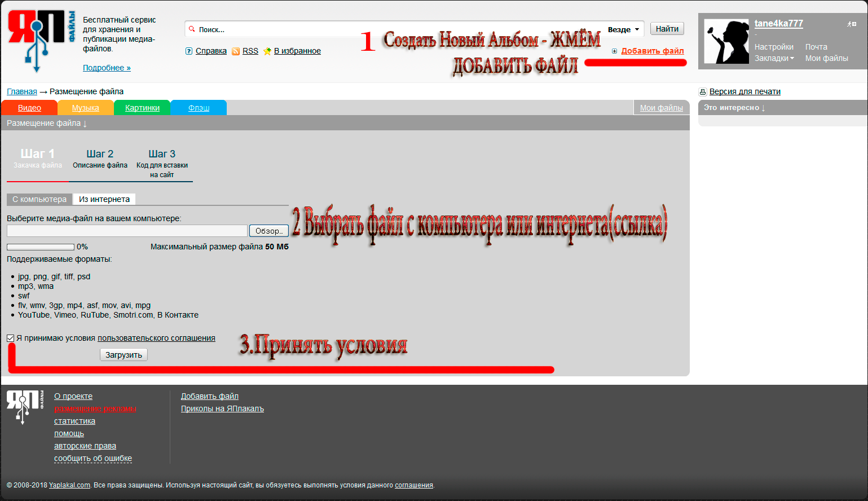Viewport: 868px width, 501px height.
Task: Click the Обзор browse button
Action: click(268, 231)
